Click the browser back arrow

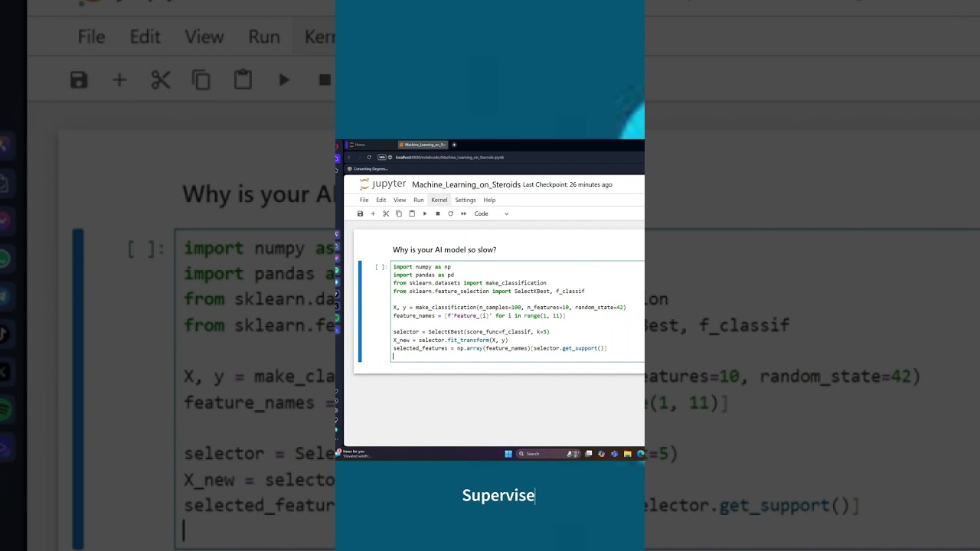click(349, 157)
